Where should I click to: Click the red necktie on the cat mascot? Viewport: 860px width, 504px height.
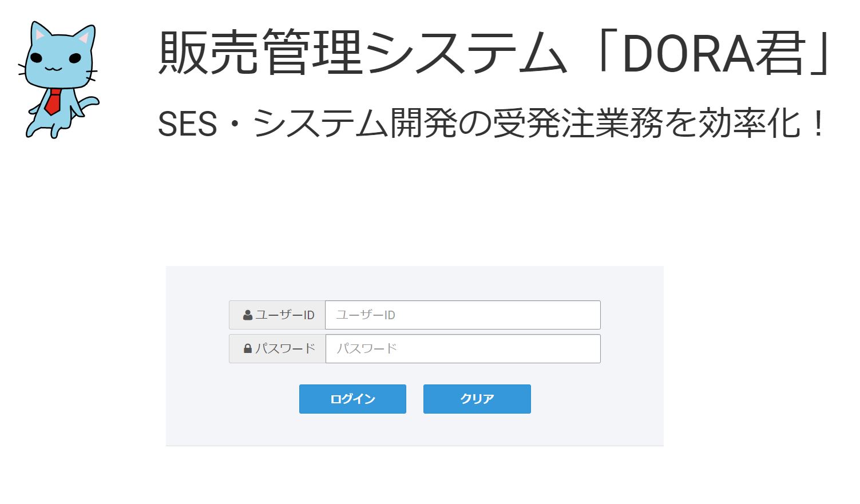click(53, 102)
